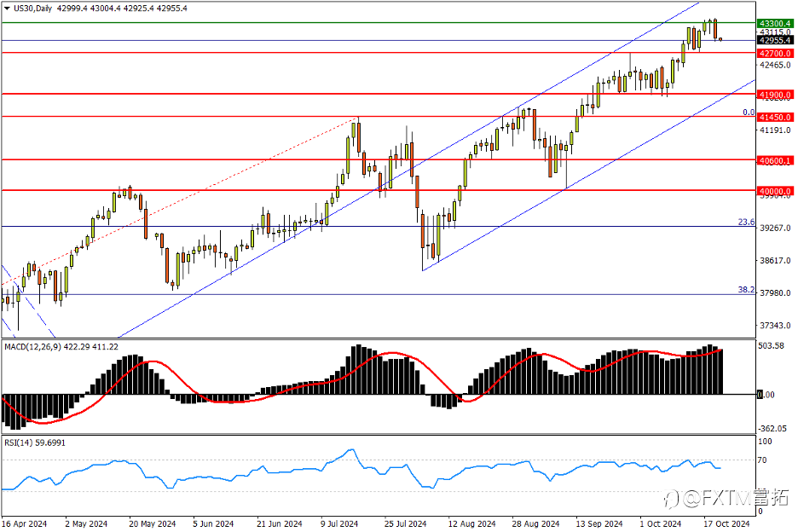The height and width of the screenshot is (532, 798).
Task: Click the 37343.0 price axis value
Action: tap(775, 326)
